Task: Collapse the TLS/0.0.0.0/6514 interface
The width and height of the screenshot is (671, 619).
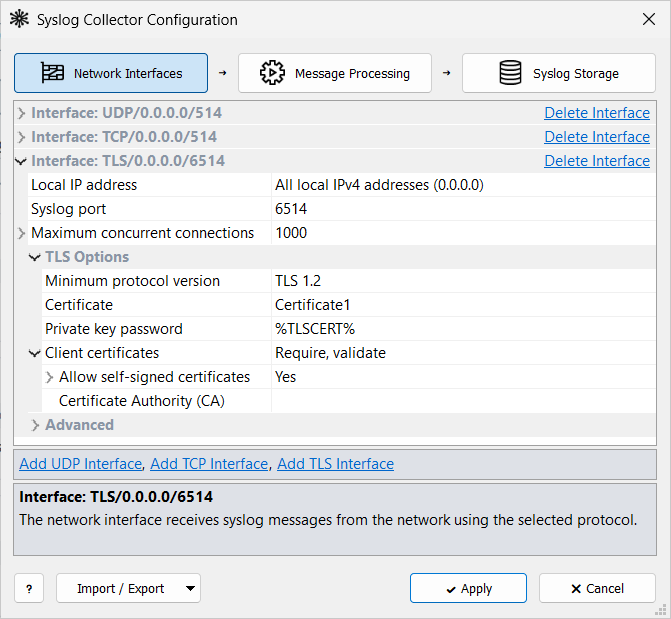Action: [x=21, y=161]
